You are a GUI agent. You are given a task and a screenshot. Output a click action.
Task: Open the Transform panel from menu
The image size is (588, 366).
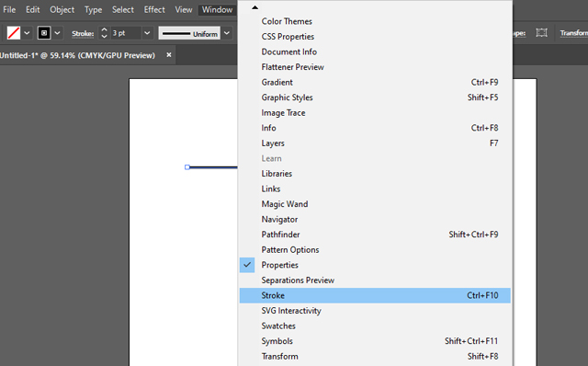375,356
